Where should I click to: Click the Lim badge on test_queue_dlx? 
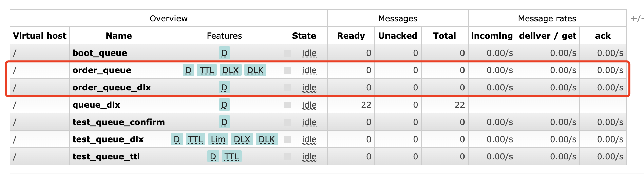coord(218,139)
